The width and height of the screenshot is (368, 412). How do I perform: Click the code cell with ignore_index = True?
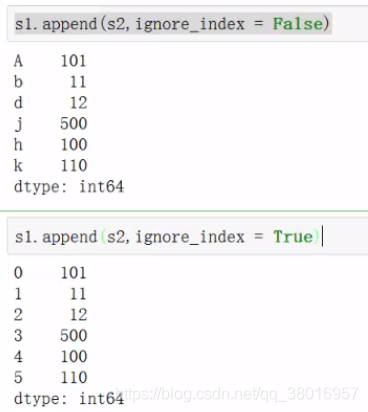(188, 236)
